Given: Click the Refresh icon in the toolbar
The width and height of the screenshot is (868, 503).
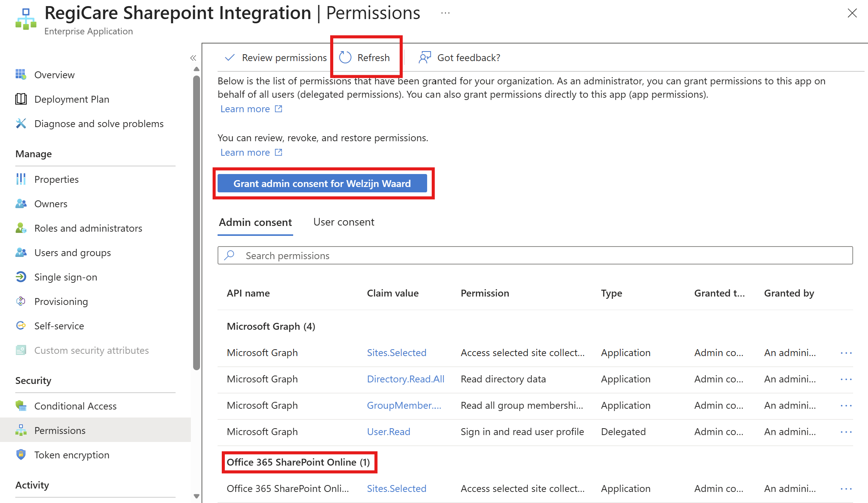Looking at the screenshot, I should (345, 58).
